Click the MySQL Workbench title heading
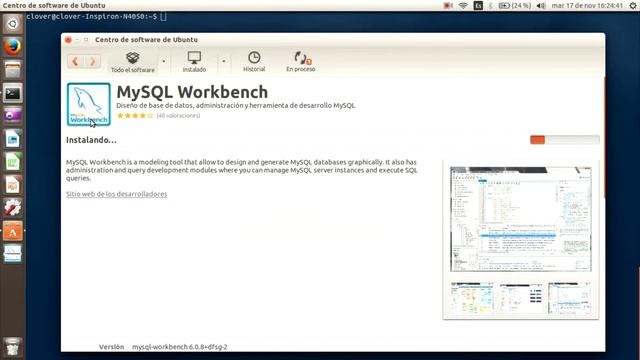This screenshot has height=360, width=640. pos(192,92)
